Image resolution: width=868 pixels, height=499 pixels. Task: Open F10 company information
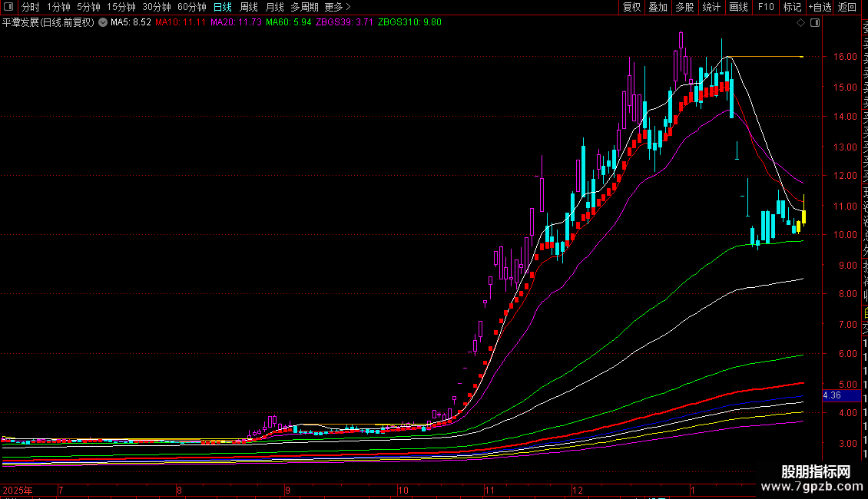[x=766, y=8]
